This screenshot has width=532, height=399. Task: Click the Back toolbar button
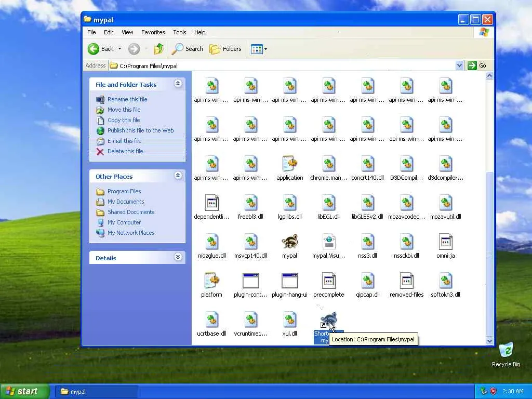pyautogui.click(x=101, y=49)
